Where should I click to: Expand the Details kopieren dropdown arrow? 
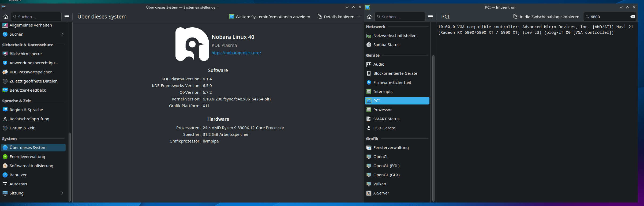coord(359,17)
